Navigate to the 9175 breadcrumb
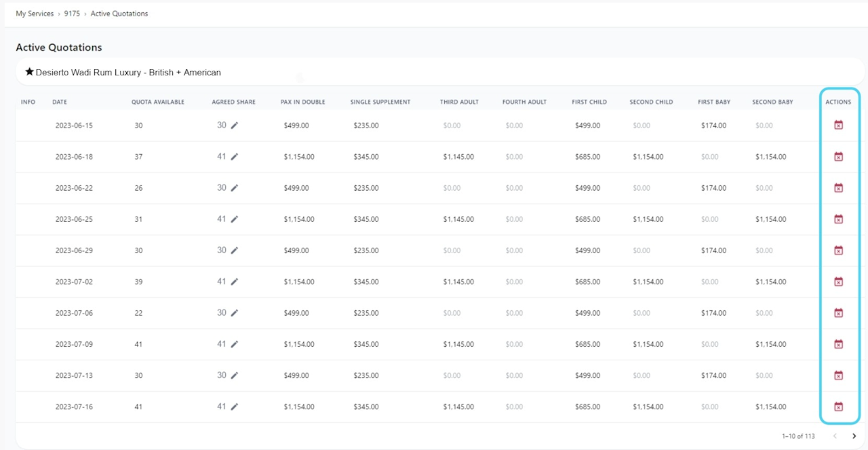Image resolution: width=868 pixels, height=450 pixels. (x=72, y=14)
